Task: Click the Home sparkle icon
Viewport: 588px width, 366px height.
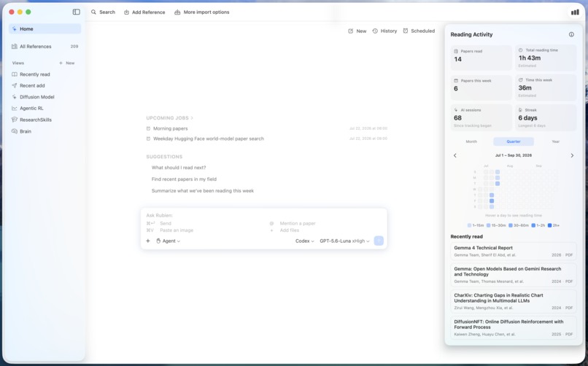Action: pyautogui.click(x=15, y=29)
